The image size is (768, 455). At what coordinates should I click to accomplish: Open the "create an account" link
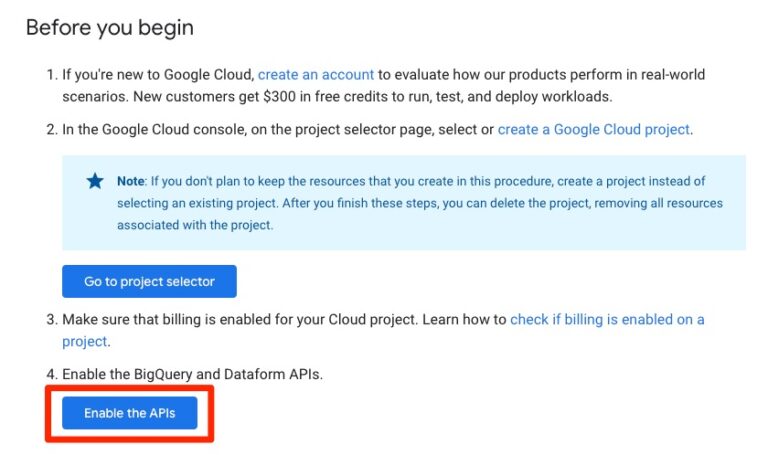click(315, 74)
